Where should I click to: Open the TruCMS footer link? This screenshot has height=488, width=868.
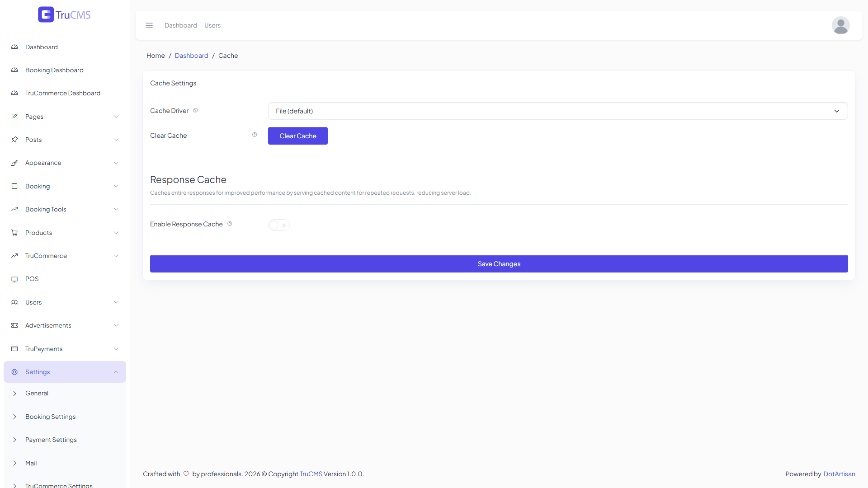(311, 474)
